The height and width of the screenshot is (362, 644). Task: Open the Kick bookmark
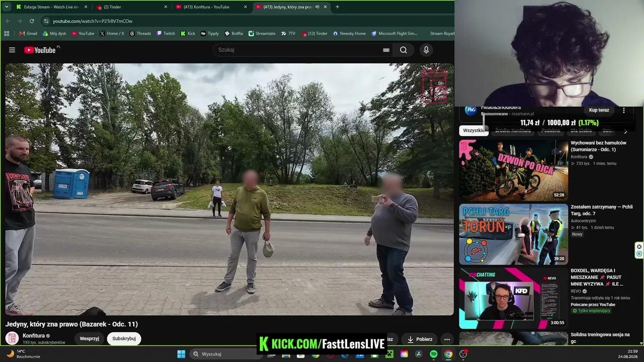188,34
